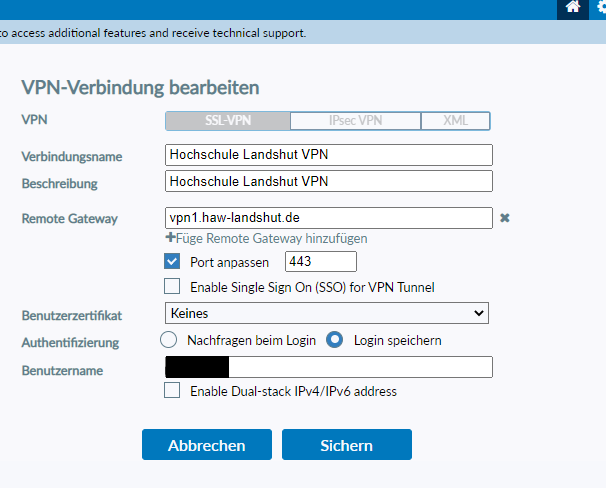The image size is (606, 488).
Task: Switch to XML tab
Action: click(455, 121)
